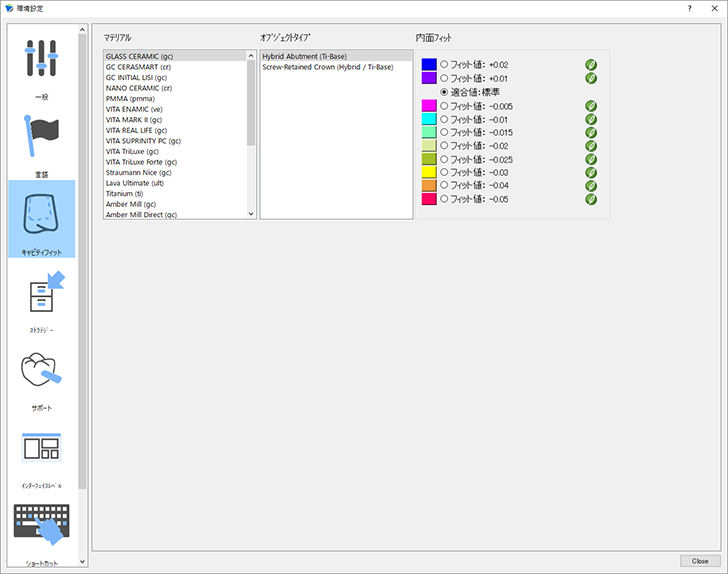Select Hybrid Abutment (Ti-Base) object type

tap(336, 56)
